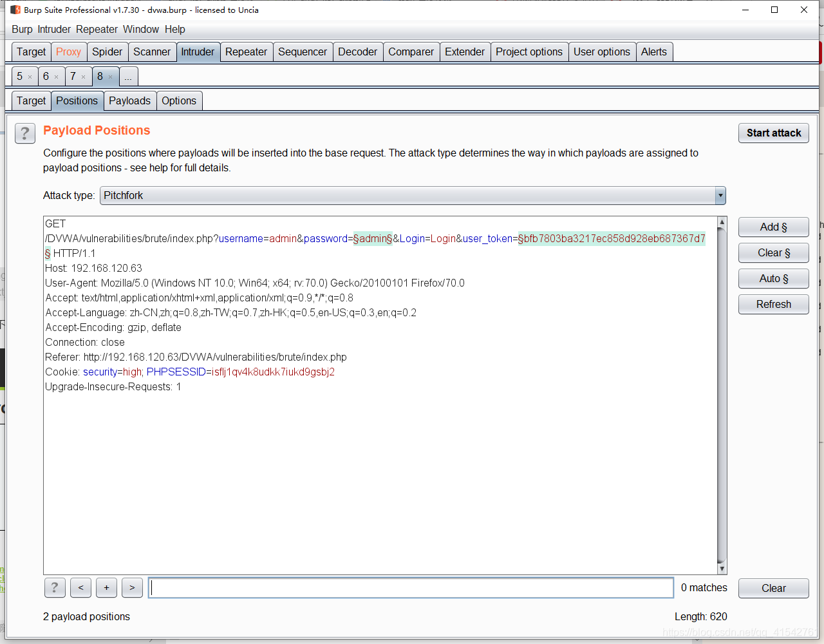824x644 pixels.
Task: Expand attack type list arrow
Action: [x=720, y=195]
